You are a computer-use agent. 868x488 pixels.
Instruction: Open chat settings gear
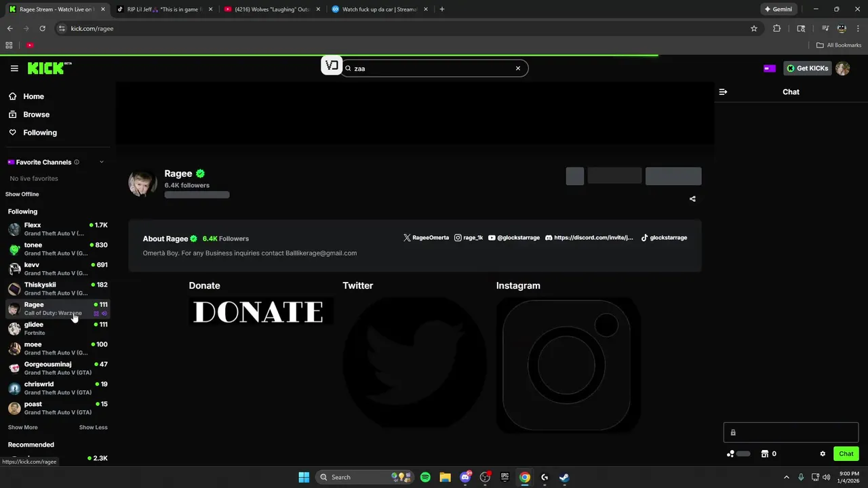(823, 454)
